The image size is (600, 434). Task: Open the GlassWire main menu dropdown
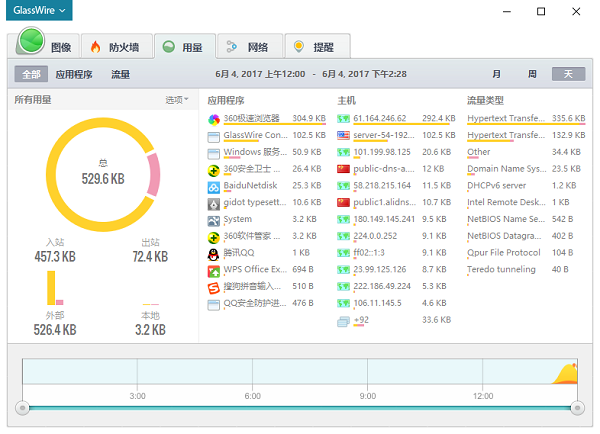click(40, 11)
